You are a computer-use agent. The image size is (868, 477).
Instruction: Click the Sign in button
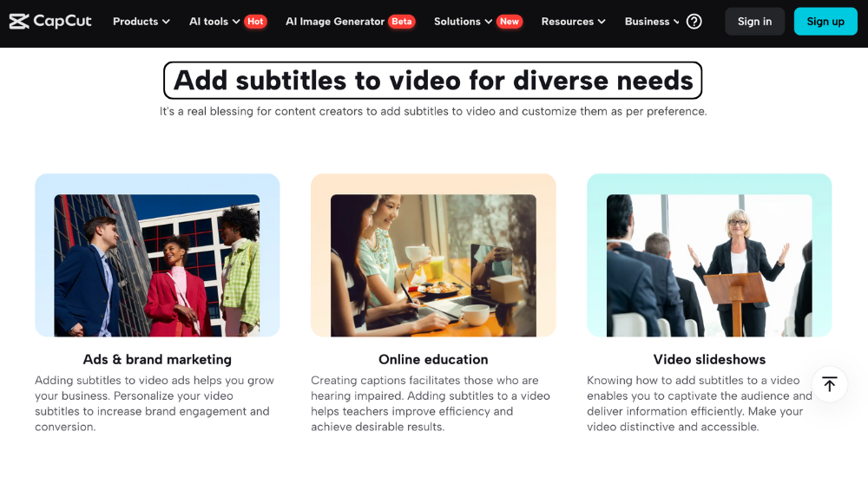(x=754, y=22)
